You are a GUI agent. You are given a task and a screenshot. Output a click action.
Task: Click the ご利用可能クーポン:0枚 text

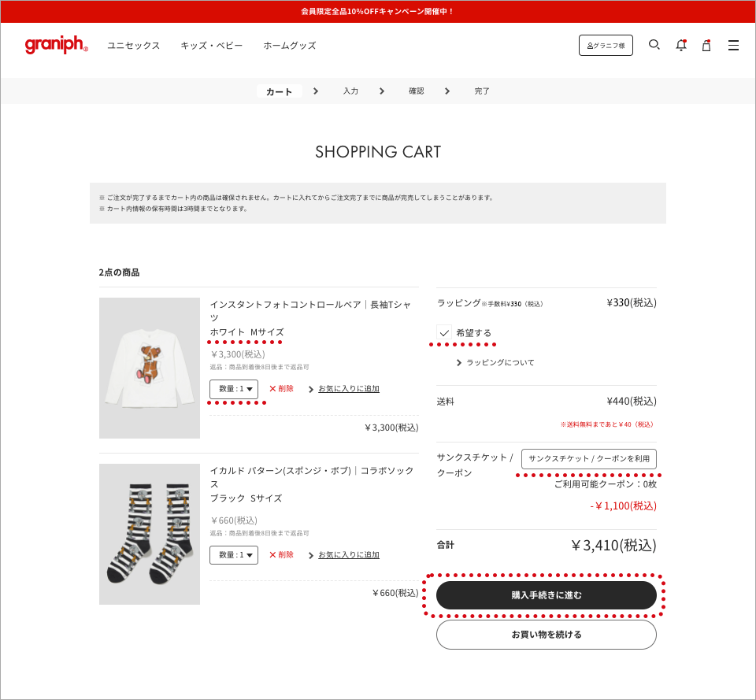[605, 484]
